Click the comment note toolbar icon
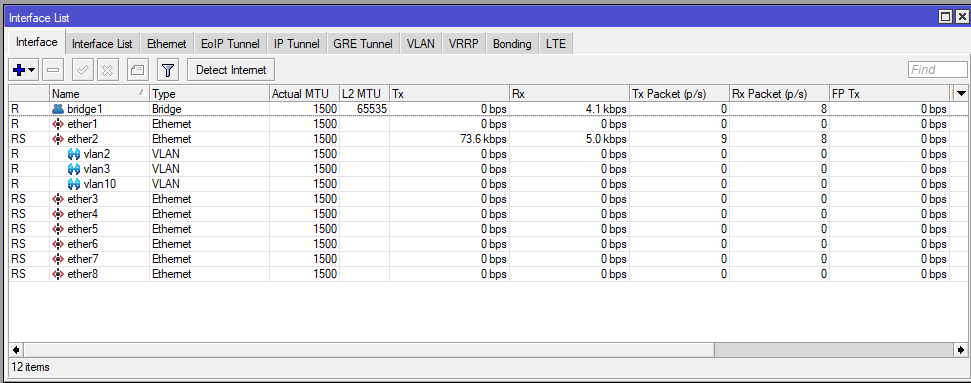971x383 pixels. [x=137, y=70]
